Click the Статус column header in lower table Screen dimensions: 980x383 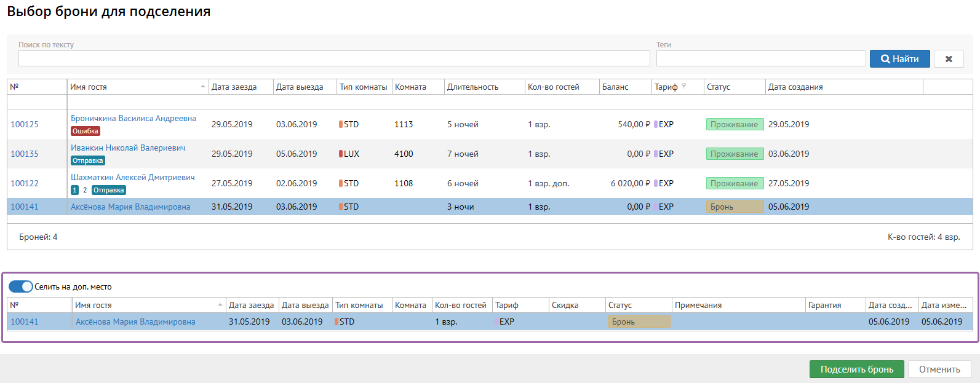(620, 305)
